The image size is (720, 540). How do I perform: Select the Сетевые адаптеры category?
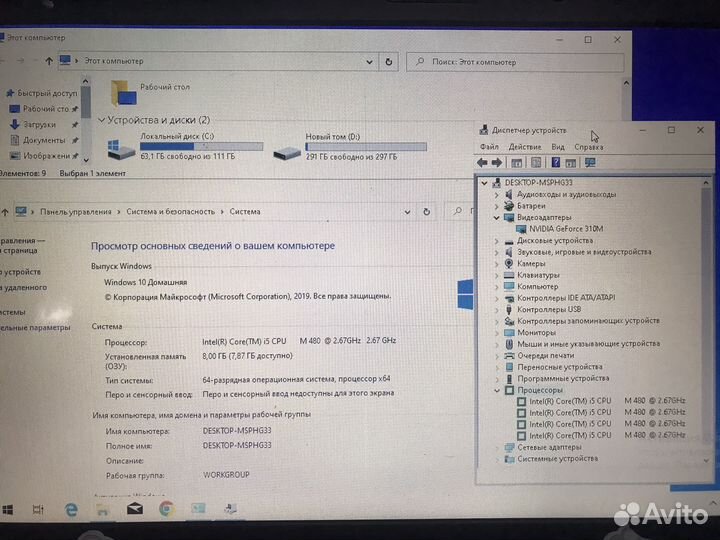tap(549, 447)
